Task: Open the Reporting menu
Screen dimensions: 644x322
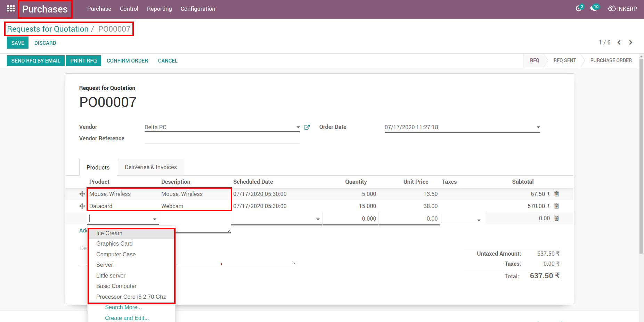Action: click(x=159, y=9)
